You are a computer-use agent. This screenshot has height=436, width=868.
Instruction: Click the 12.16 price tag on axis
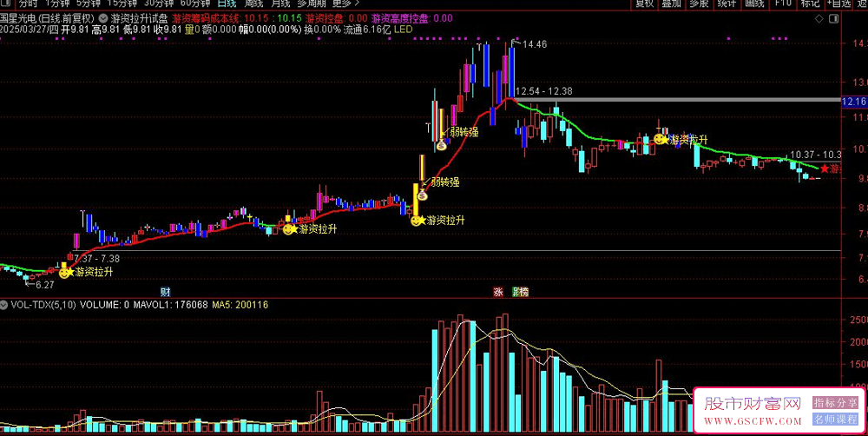pyautogui.click(x=853, y=102)
